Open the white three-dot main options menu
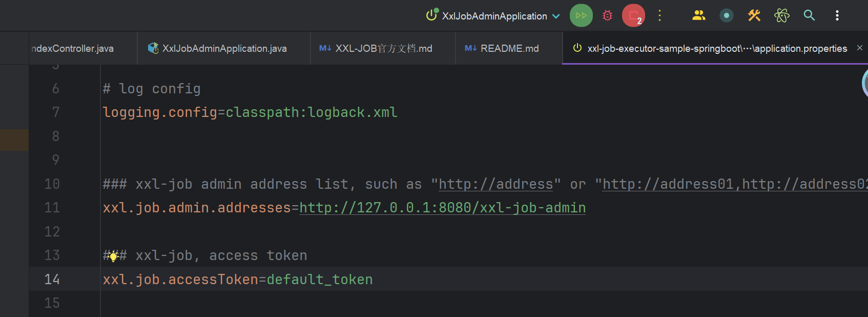 [837, 15]
